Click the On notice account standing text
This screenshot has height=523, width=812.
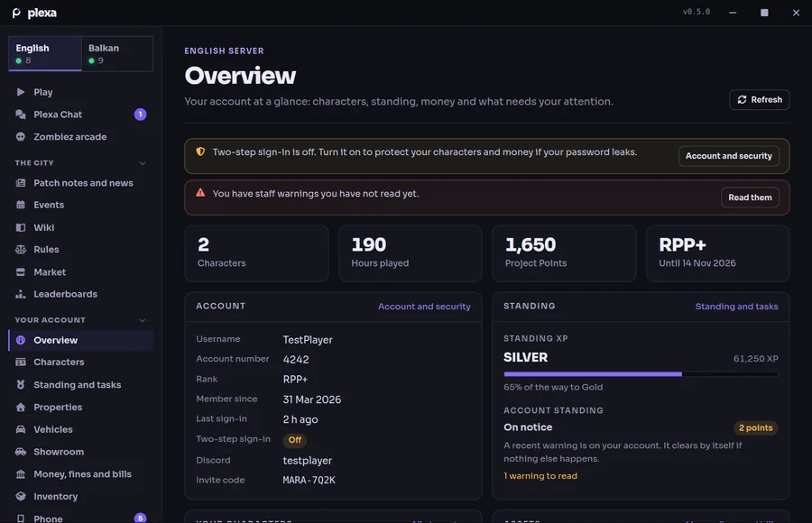[528, 427]
